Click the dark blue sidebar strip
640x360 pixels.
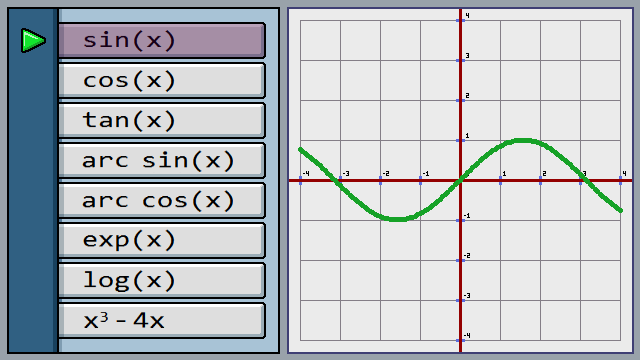pos(33,180)
